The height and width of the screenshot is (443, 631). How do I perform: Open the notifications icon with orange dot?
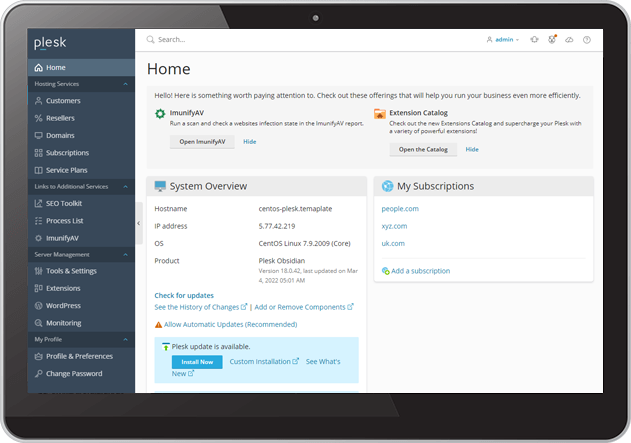click(552, 40)
